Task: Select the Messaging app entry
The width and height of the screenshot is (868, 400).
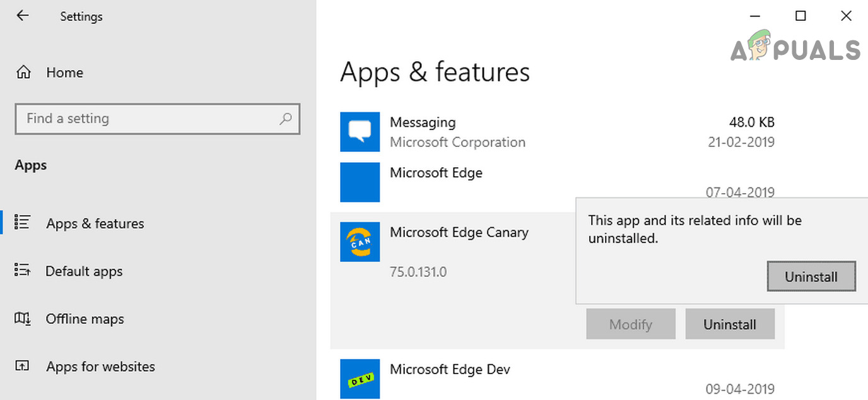Action: click(x=423, y=122)
